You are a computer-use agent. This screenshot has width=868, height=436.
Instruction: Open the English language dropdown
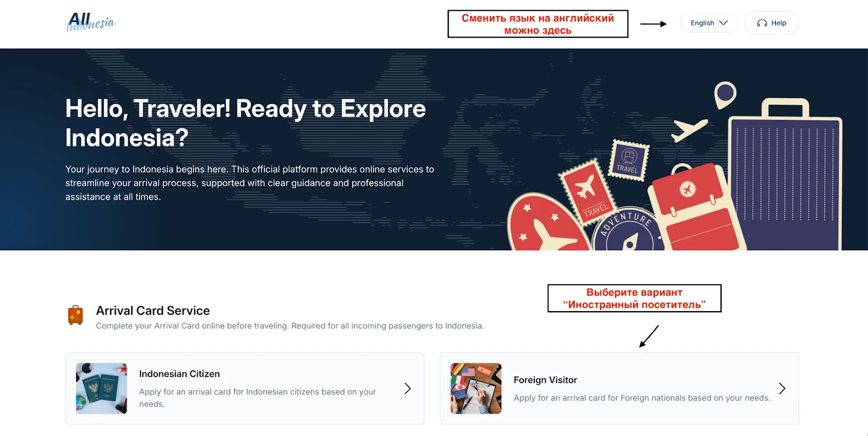pyautogui.click(x=709, y=23)
